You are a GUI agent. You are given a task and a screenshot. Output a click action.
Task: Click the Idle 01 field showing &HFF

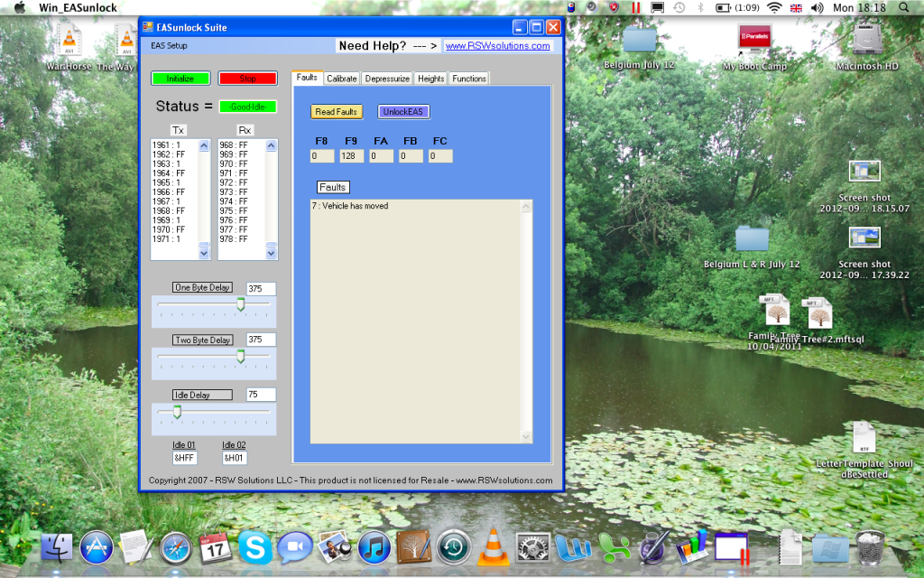[184, 458]
